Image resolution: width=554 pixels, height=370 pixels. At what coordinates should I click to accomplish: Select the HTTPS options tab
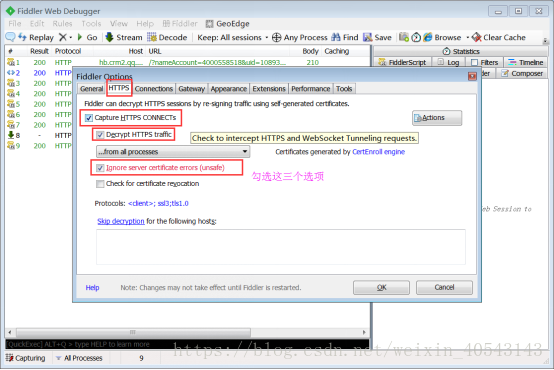pyautogui.click(x=119, y=88)
